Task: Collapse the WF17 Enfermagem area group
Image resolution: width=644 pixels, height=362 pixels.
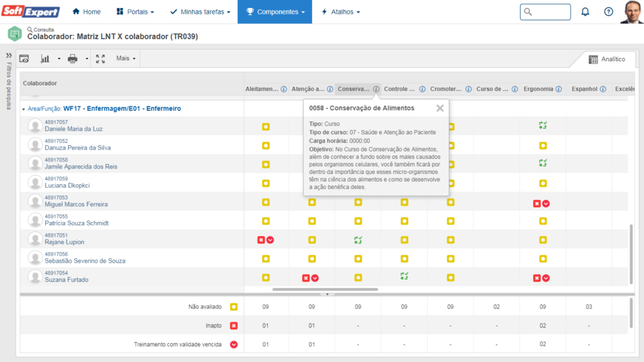Action: click(x=24, y=109)
